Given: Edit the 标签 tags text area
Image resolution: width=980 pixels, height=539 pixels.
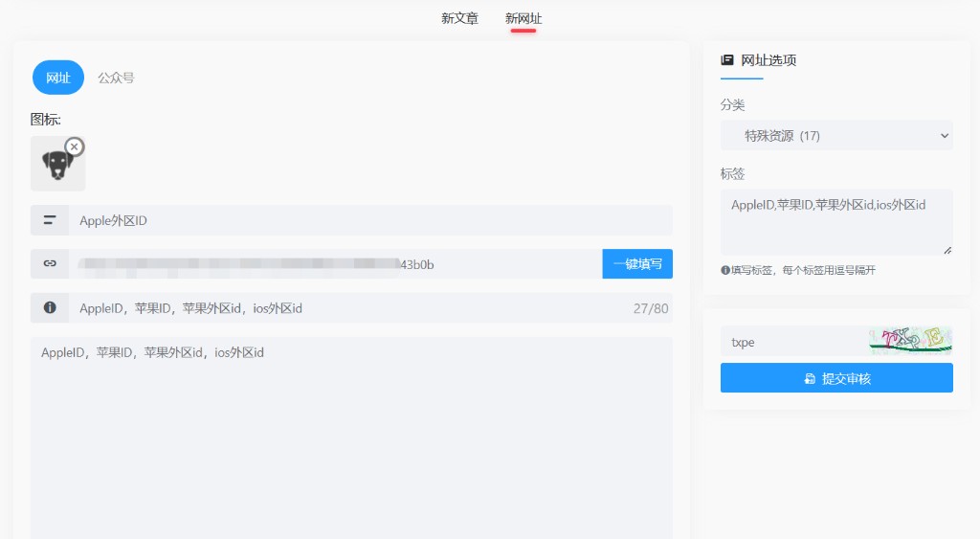Looking at the screenshot, I should 836,222.
